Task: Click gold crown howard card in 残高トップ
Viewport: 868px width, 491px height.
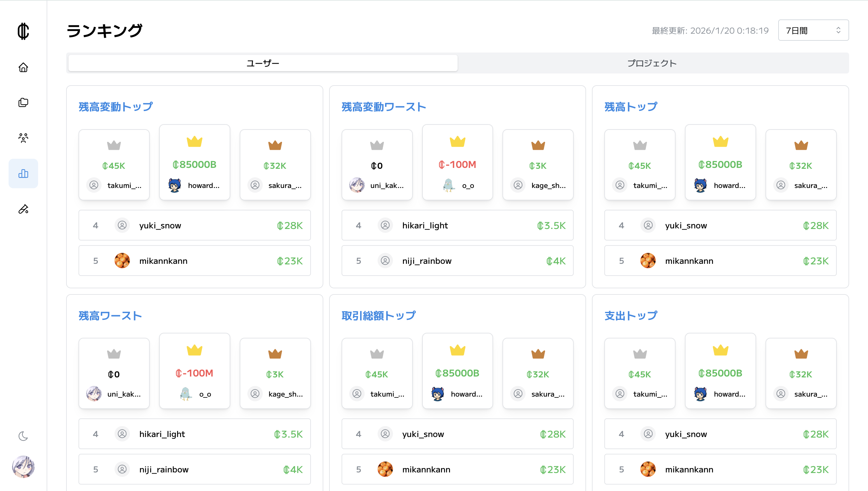Action: pyautogui.click(x=720, y=163)
